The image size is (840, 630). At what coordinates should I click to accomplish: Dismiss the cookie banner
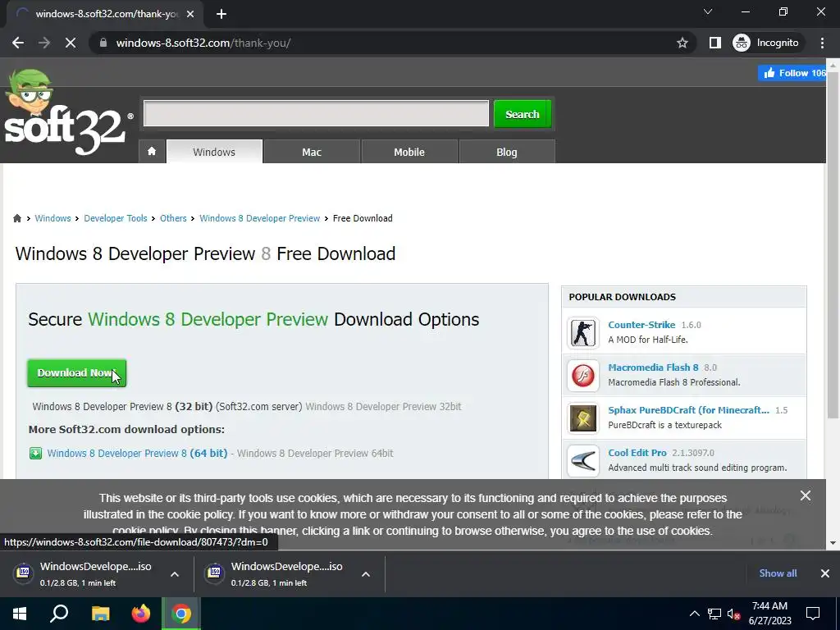click(x=806, y=495)
